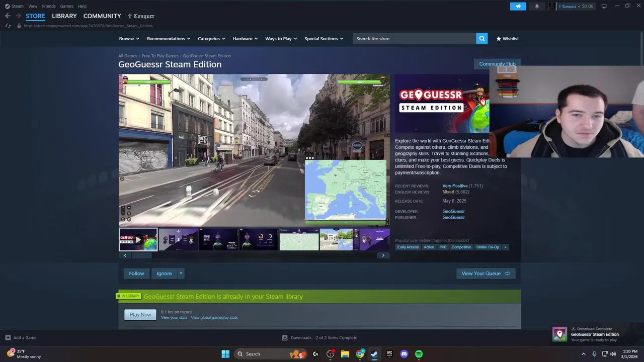Click the All Games breadcrumb

tap(128, 56)
